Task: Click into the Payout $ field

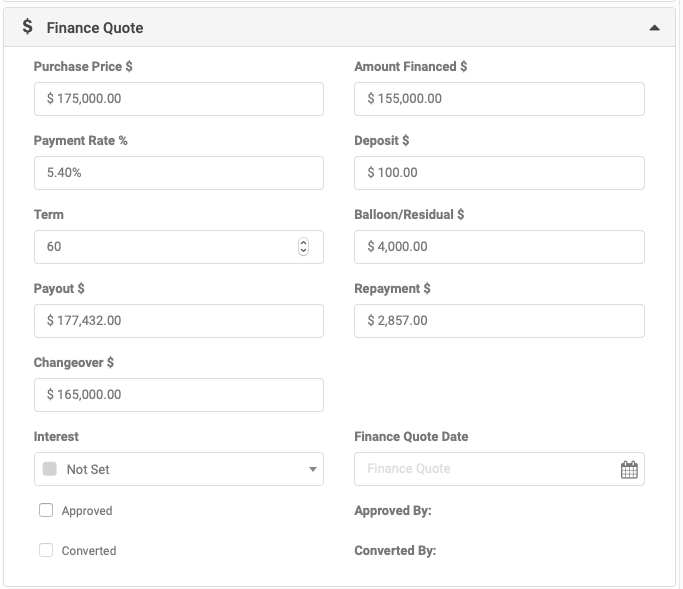Action: click(x=179, y=321)
